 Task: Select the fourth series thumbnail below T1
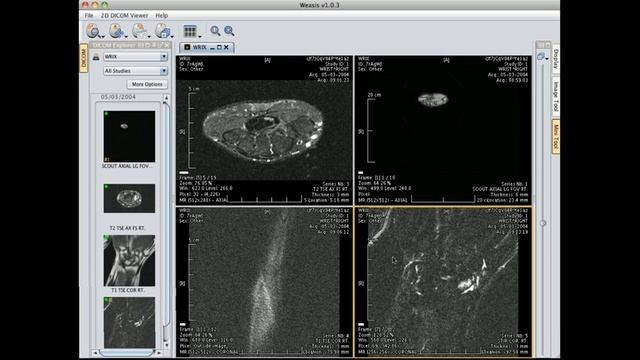pos(129,322)
